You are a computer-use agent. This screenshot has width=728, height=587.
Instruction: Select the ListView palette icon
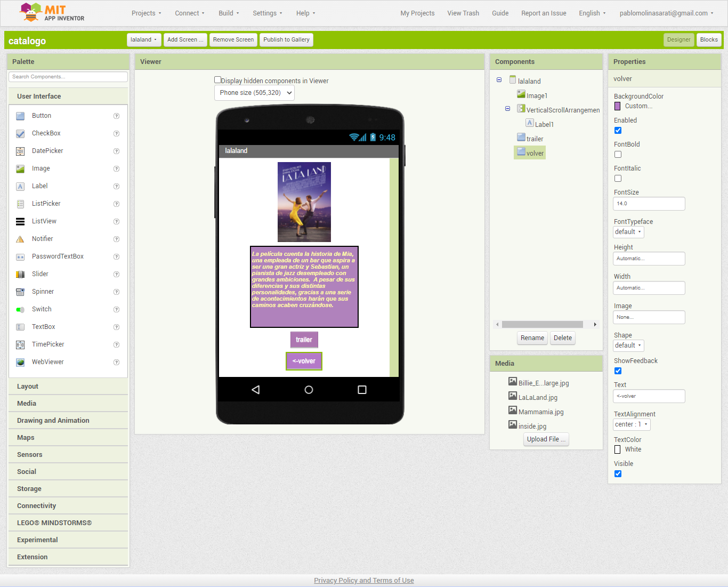pyautogui.click(x=20, y=221)
